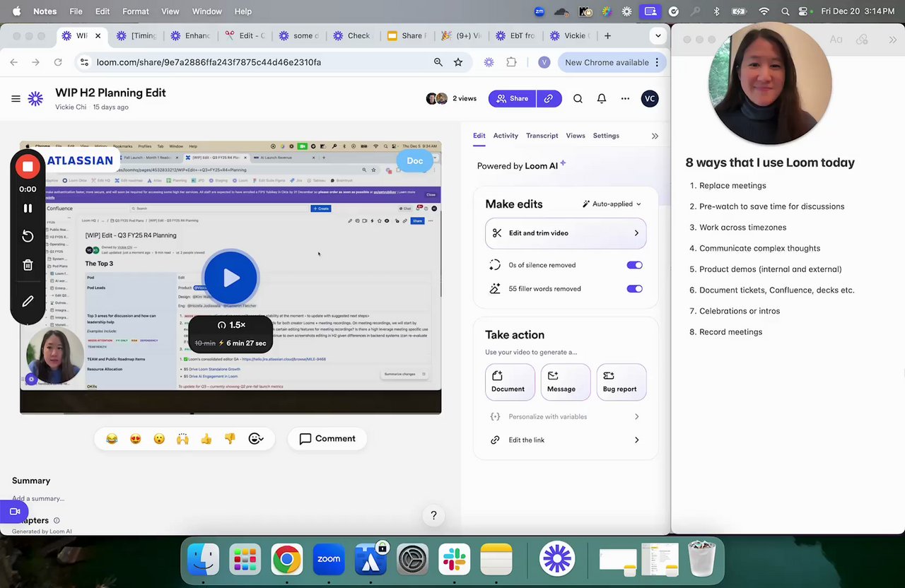
Task: Open the Format menu in the menu bar
Action: (x=135, y=11)
